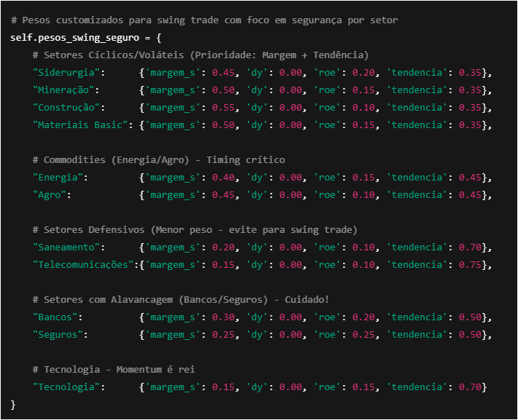Click the "Telecomunicações" key string
The image size is (518, 420).
pos(85,264)
